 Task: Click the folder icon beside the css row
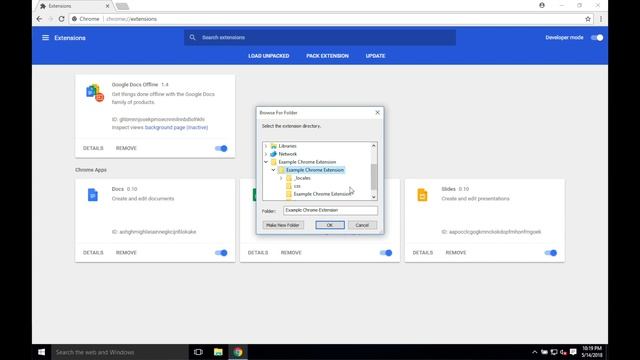point(289,186)
